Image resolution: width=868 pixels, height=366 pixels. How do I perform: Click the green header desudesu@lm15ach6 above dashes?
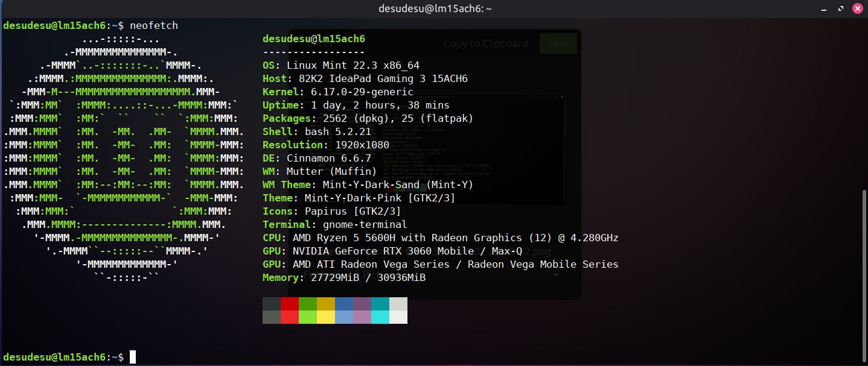314,39
